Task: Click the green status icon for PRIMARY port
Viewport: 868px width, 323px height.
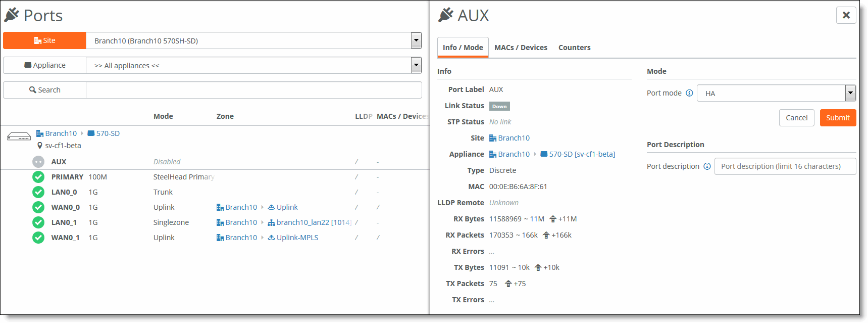Action: [x=38, y=177]
